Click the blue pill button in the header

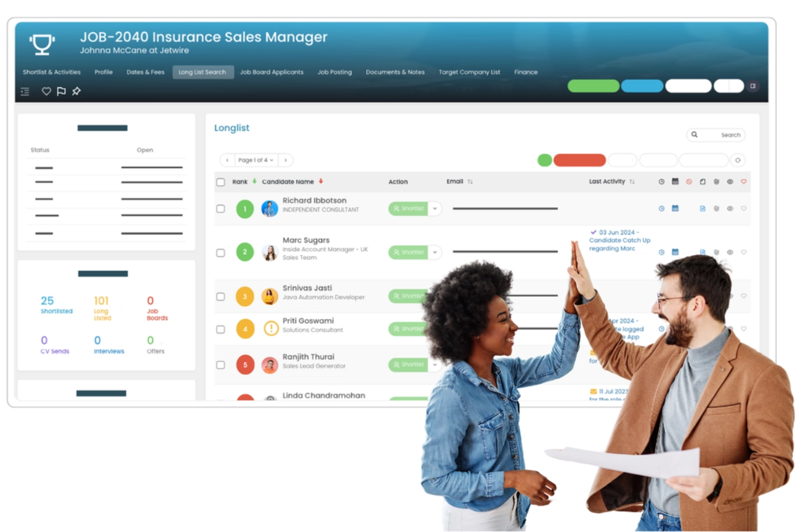pos(642,86)
